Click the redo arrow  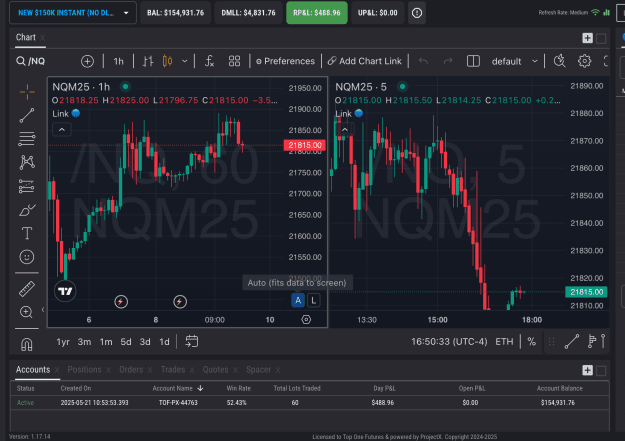coord(448,61)
